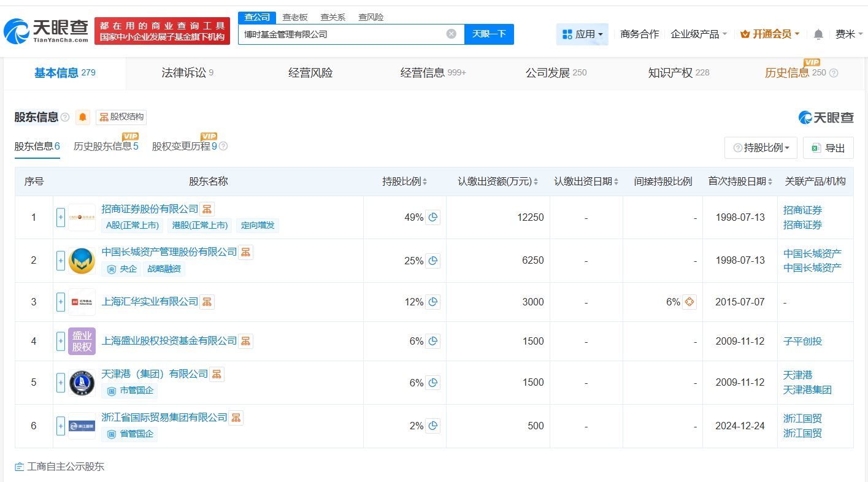This screenshot has height=482, width=868.
Task: Open pie chart icon for 浙江省国际贸易集团 2% stake
Action: (x=433, y=426)
